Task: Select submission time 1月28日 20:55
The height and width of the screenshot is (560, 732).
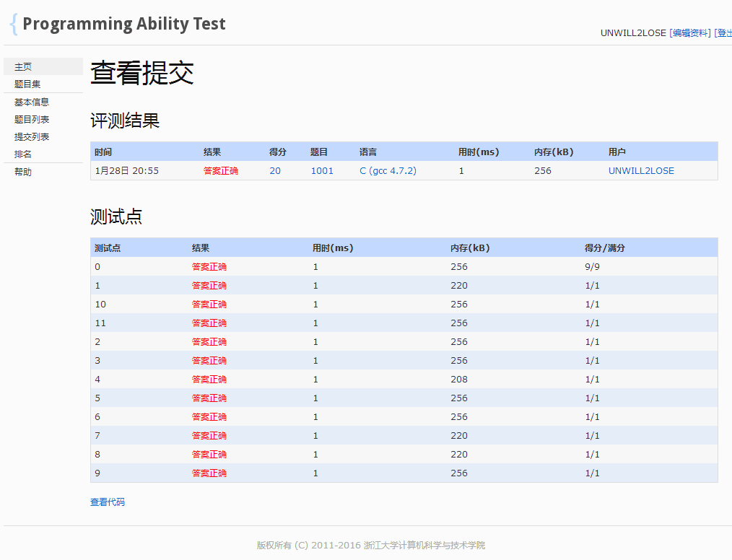Action: pos(126,171)
